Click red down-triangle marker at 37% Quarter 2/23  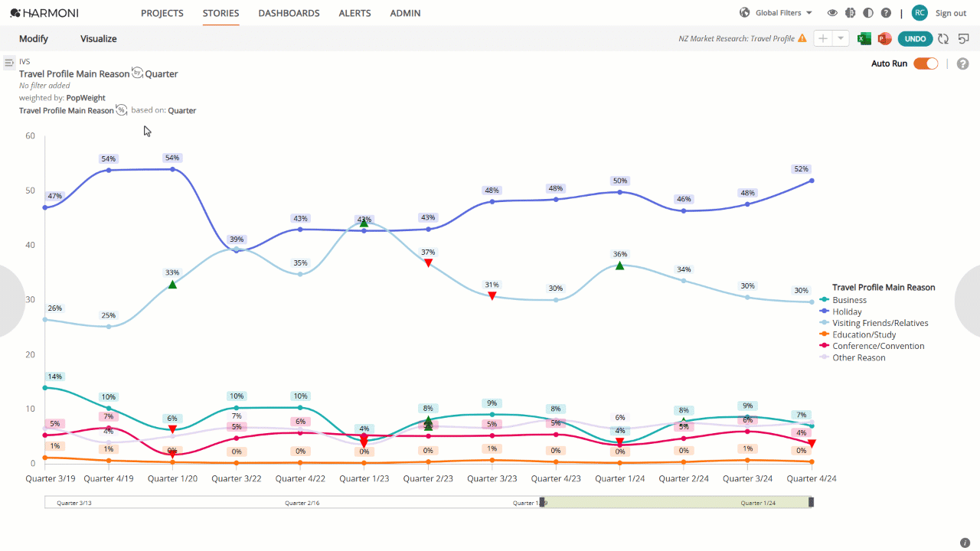[x=428, y=263]
